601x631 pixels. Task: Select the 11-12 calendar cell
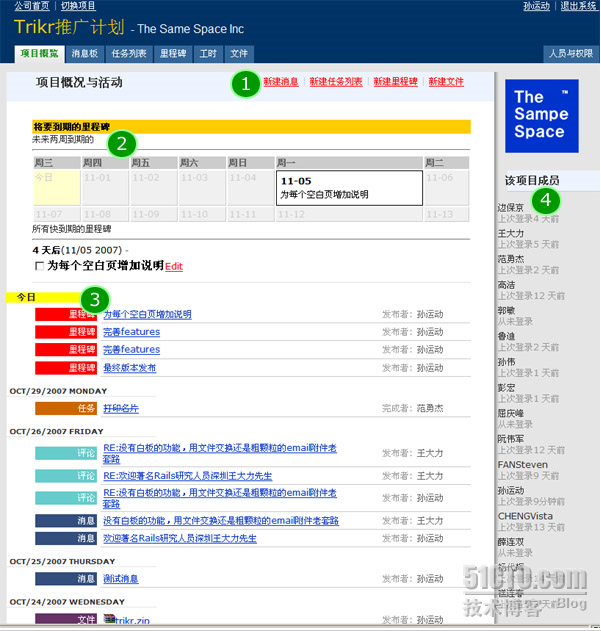click(x=349, y=214)
